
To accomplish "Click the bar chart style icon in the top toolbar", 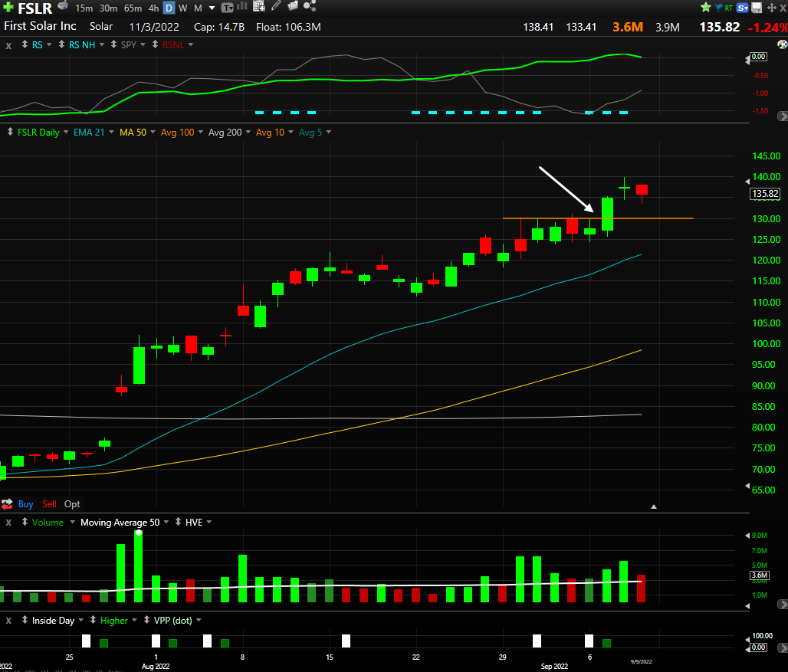I will (242, 7).
